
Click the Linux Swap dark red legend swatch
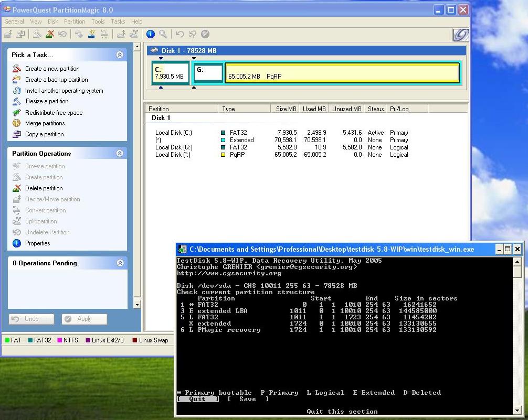point(135,340)
